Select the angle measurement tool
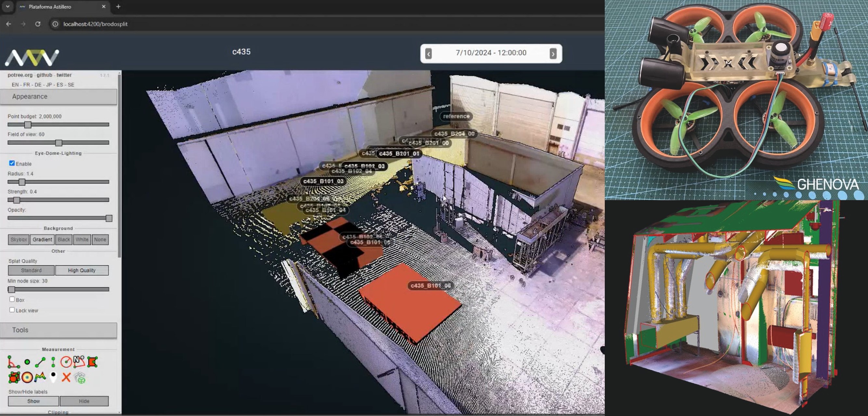 [13, 362]
